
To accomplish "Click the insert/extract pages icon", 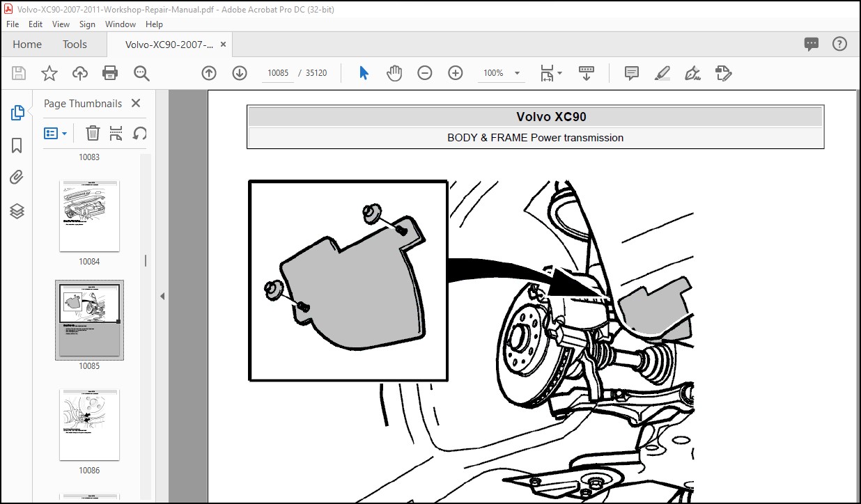I will pyautogui.click(x=116, y=133).
